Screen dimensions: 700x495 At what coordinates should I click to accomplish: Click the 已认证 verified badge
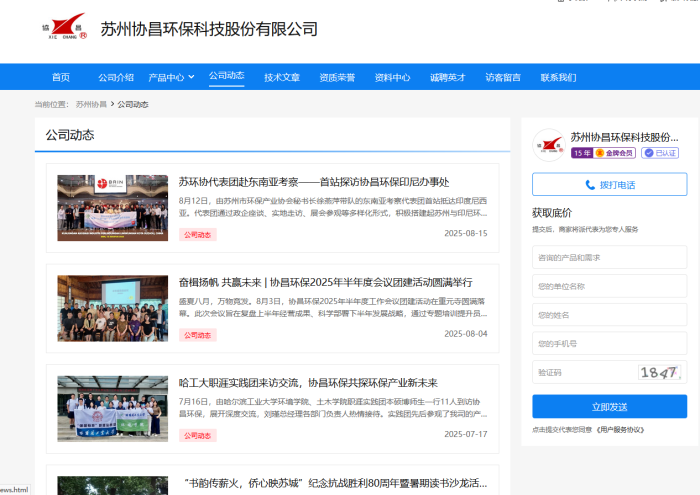(660, 153)
